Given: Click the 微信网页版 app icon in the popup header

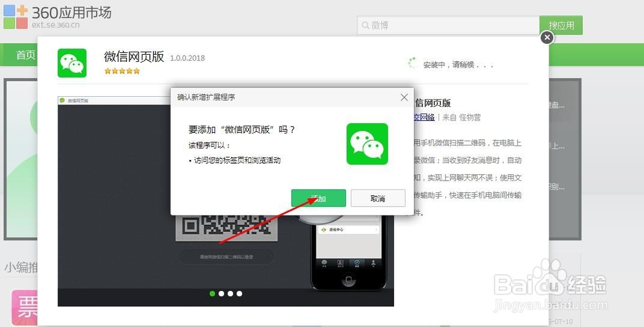Looking at the screenshot, I should tap(72, 63).
